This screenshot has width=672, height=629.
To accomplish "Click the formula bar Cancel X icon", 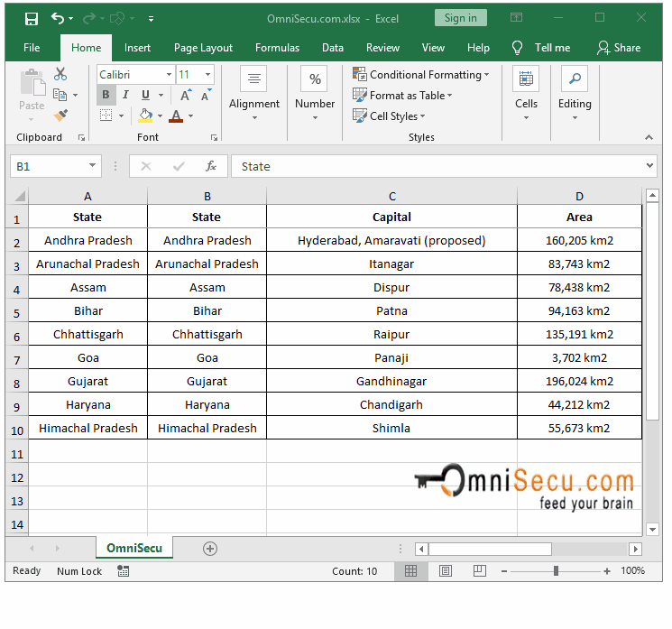I will [x=146, y=166].
